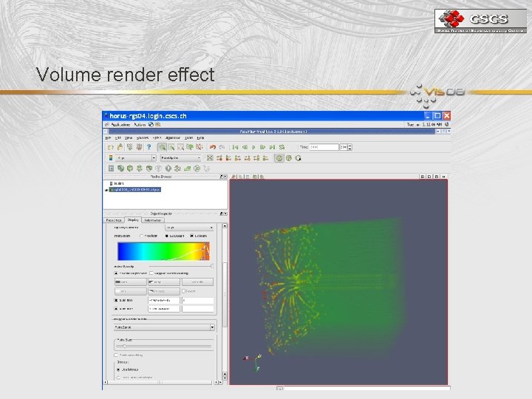
Task: Click the active zoom/interact mode icon
Action: pyautogui.click(x=162, y=147)
